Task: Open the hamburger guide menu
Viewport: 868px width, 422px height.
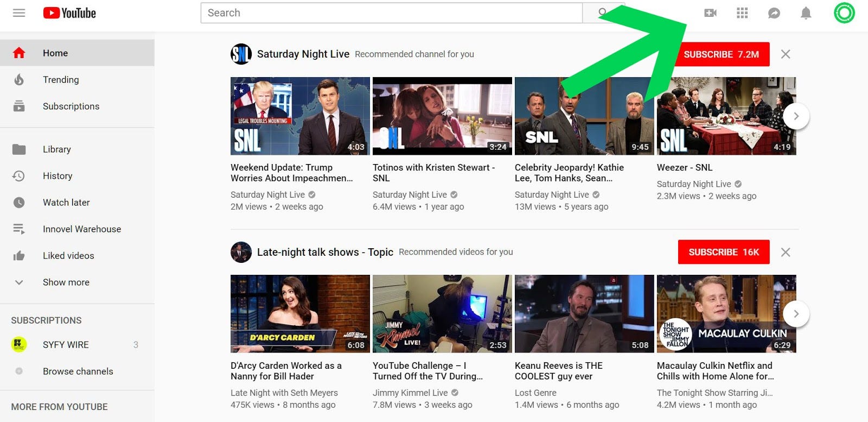Action: pos(19,12)
